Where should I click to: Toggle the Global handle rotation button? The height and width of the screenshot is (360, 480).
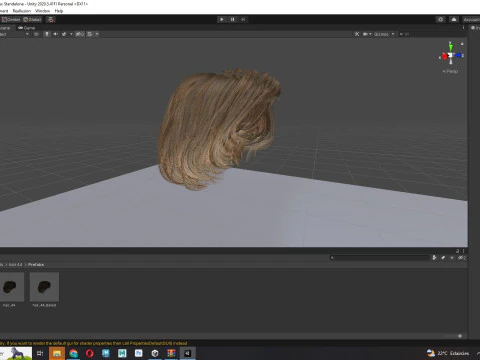[x=32, y=19]
